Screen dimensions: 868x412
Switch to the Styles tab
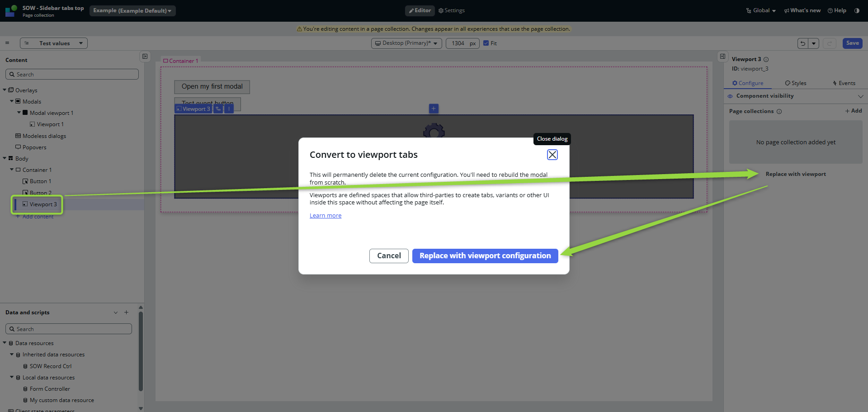click(x=796, y=83)
